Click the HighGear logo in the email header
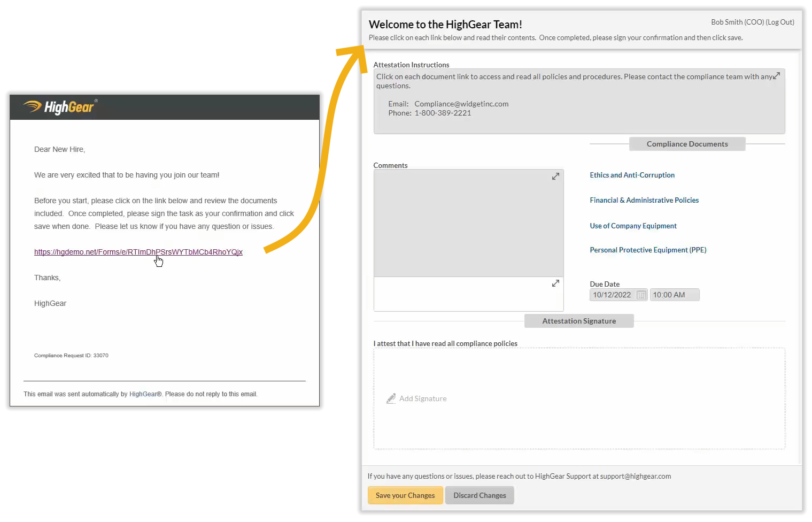 click(x=60, y=106)
